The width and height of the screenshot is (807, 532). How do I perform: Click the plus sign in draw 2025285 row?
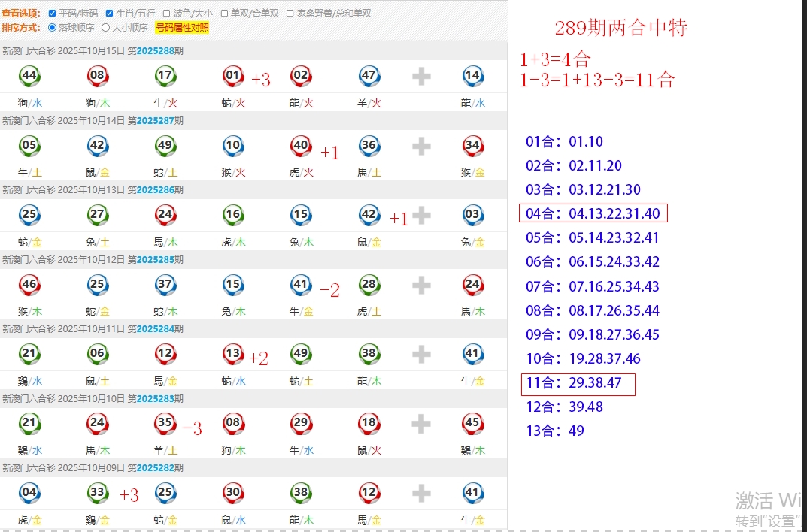click(421, 284)
